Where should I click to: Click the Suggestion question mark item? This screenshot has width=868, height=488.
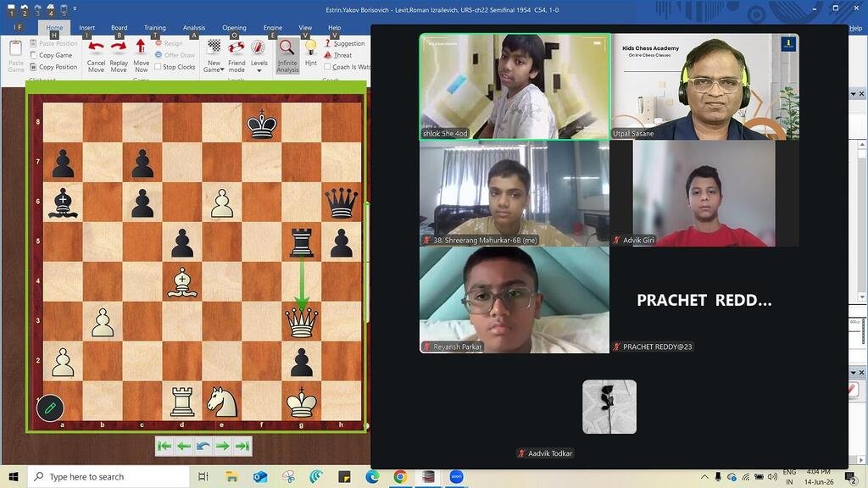click(344, 43)
